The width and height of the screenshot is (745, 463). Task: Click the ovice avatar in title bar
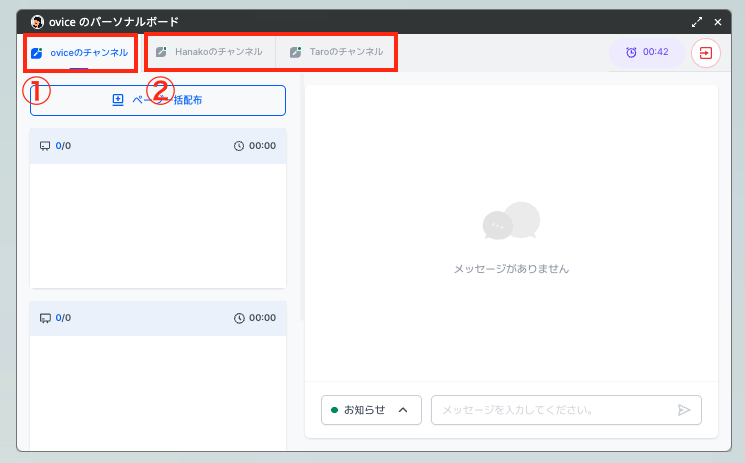click(x=37, y=22)
